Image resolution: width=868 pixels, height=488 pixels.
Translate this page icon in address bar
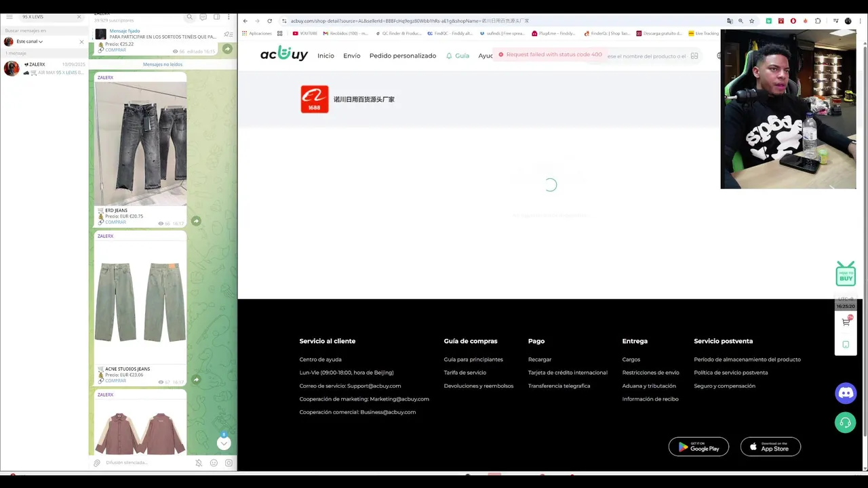(x=730, y=21)
